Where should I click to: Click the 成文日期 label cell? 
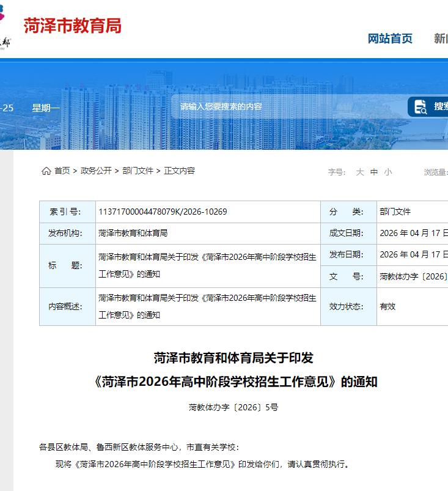coord(348,234)
